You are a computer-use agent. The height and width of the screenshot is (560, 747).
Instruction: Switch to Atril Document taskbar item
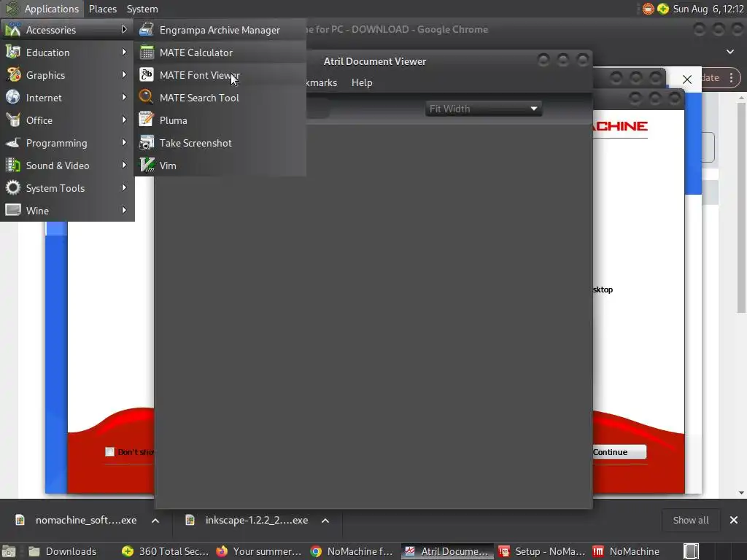point(447,551)
